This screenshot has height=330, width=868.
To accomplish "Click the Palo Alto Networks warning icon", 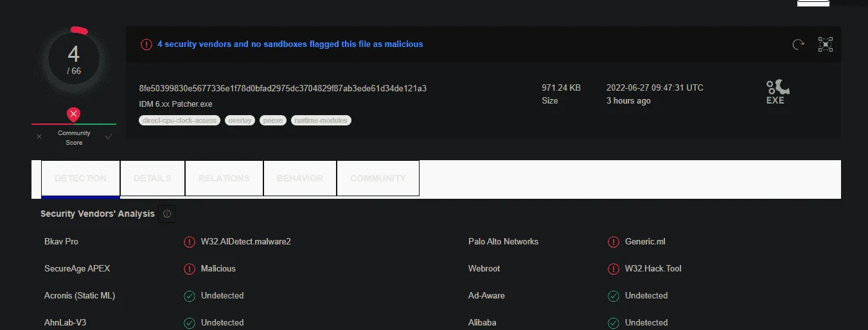I will (614, 242).
